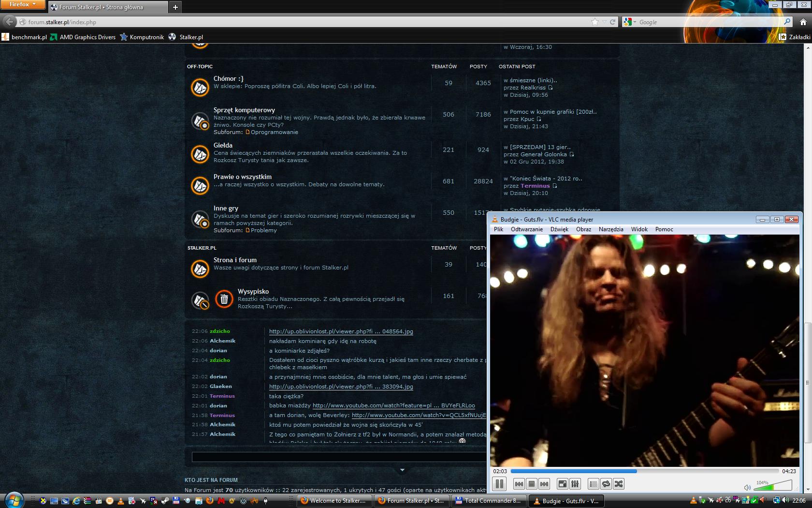
Task: Launch Steam from quick launch
Action: click(x=165, y=501)
